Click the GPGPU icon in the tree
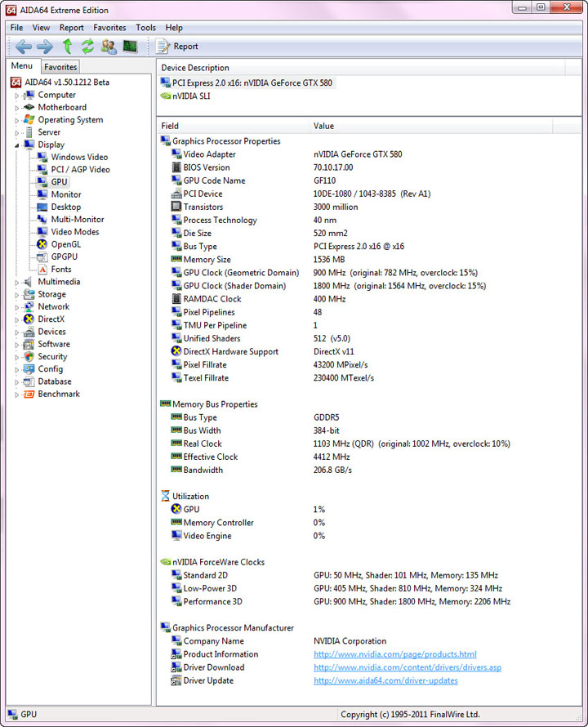Viewport: 588px width, 727px height. [x=42, y=256]
